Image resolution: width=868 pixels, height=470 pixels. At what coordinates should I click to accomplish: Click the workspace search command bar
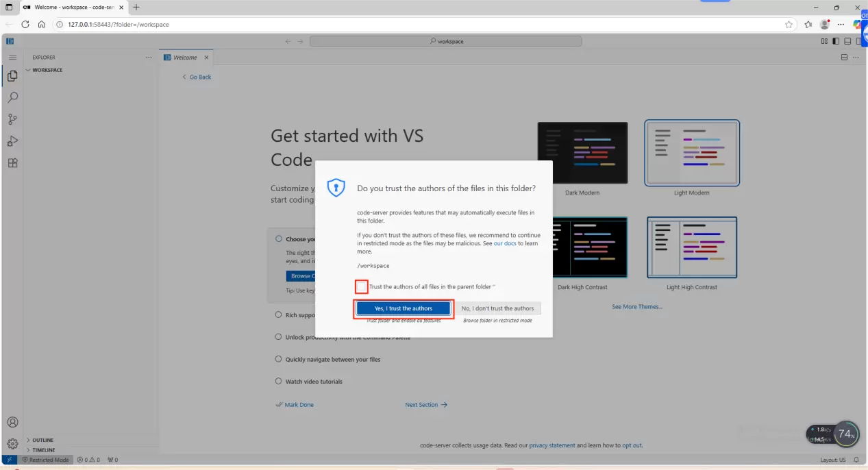[x=445, y=41]
